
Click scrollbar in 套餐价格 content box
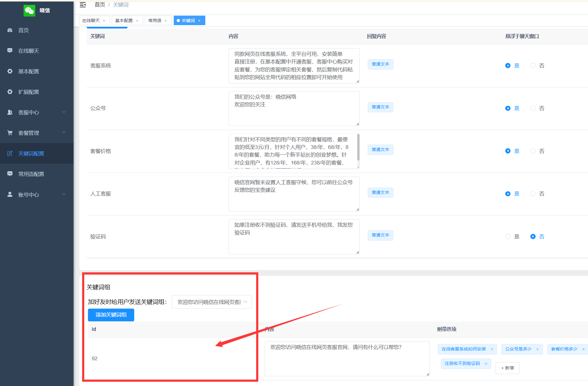pyautogui.click(x=358, y=147)
